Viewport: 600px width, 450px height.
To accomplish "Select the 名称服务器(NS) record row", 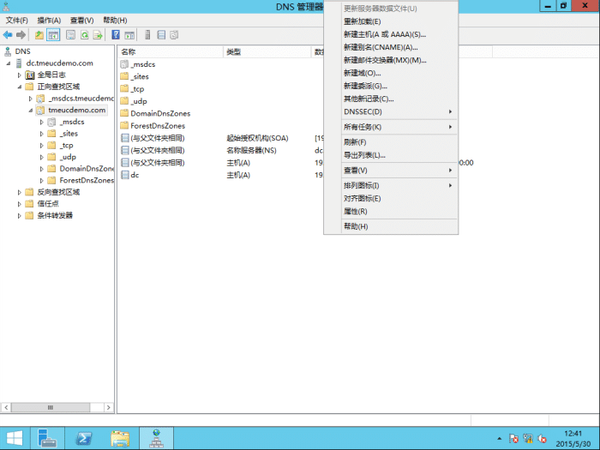I will pos(221,150).
